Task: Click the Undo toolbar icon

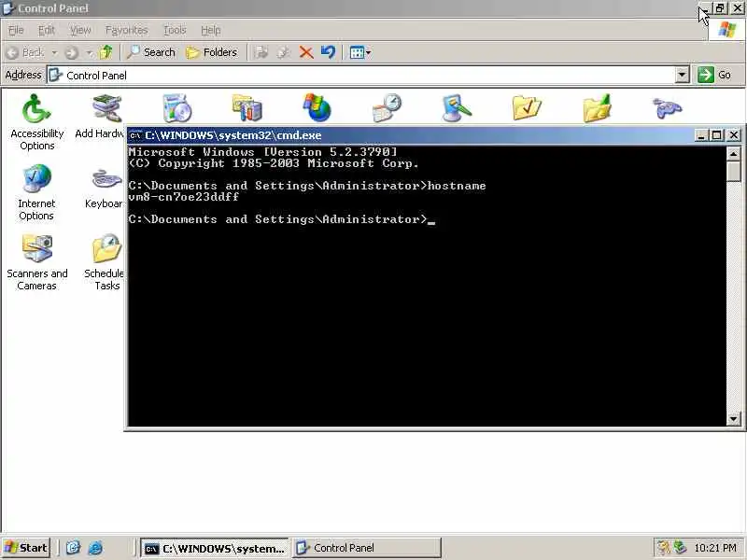Action: click(x=328, y=52)
